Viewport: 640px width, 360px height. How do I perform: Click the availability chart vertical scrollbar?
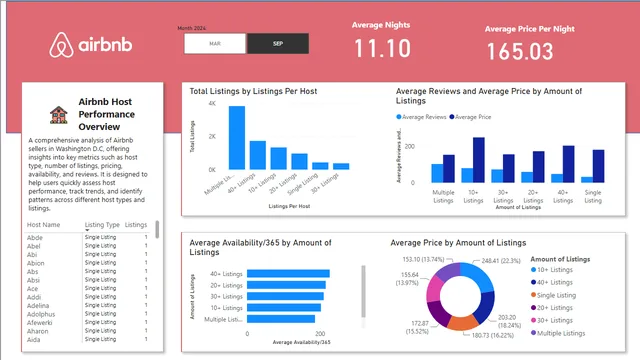(363, 291)
